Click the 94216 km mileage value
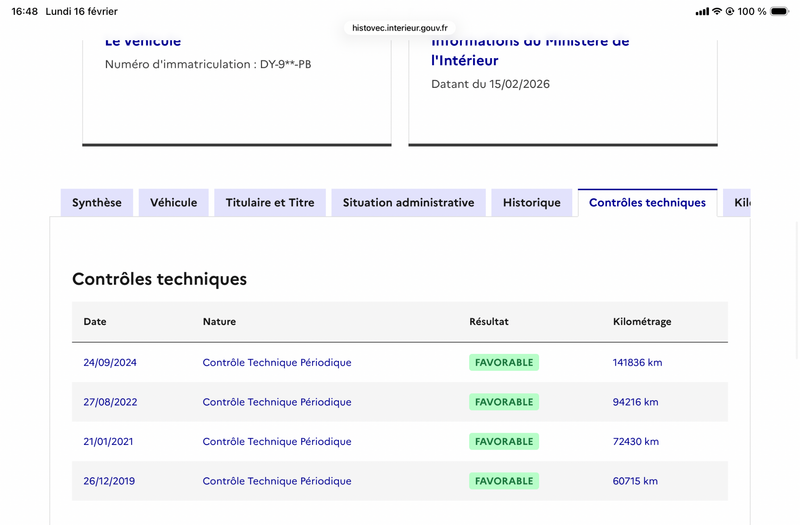This screenshot has height=525, width=800. point(635,402)
